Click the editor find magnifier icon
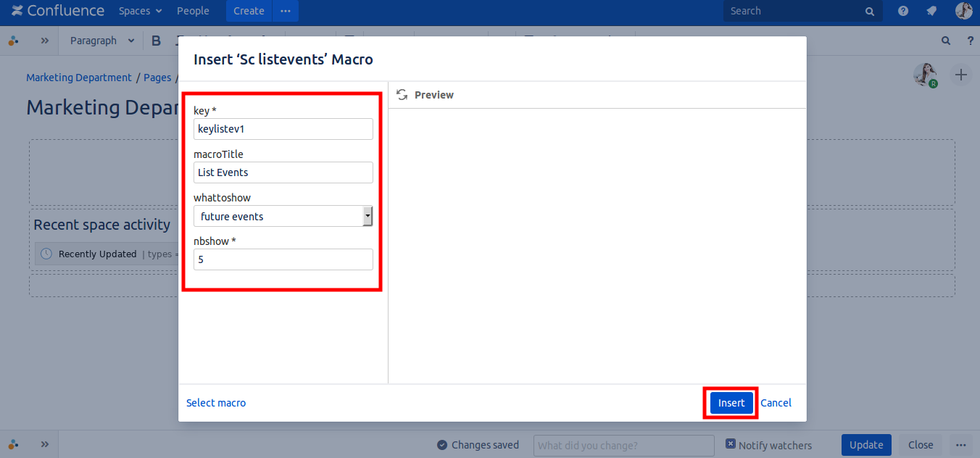 946,41
